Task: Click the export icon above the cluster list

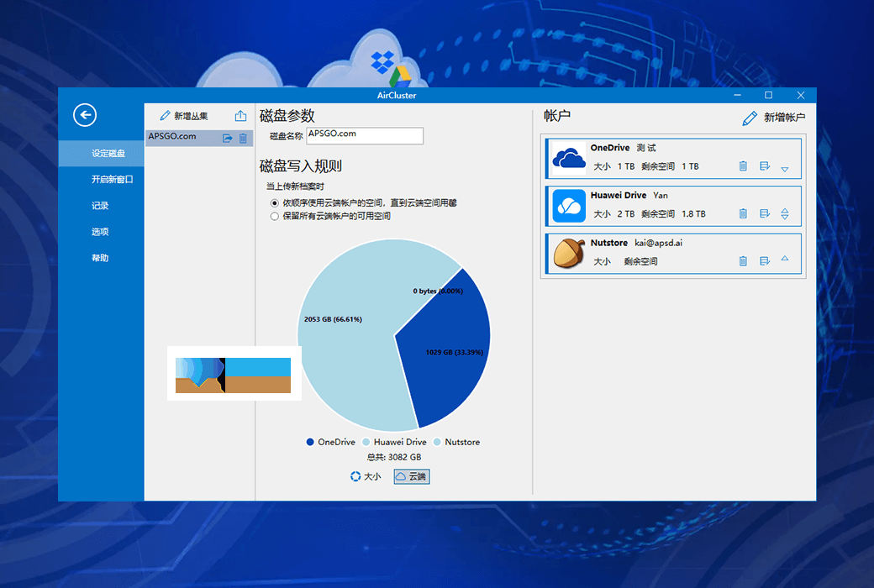Action: point(240,115)
